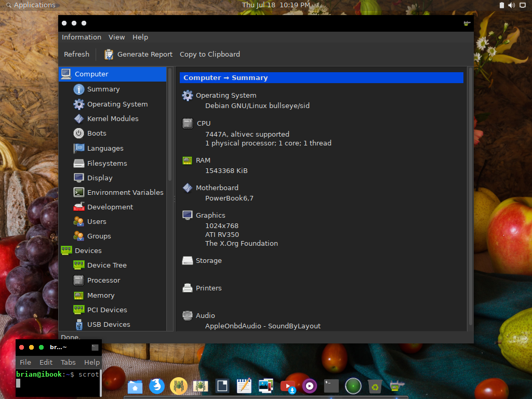Click the Audio speaker icon in summary
The image size is (532, 399).
tap(187, 315)
